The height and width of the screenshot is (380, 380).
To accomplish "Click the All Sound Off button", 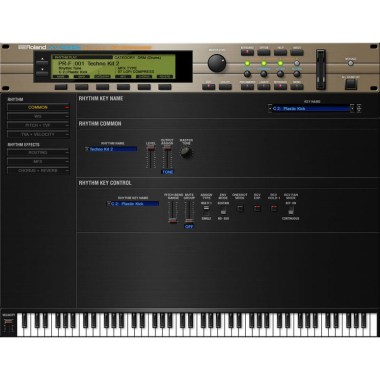I will [x=351, y=84].
